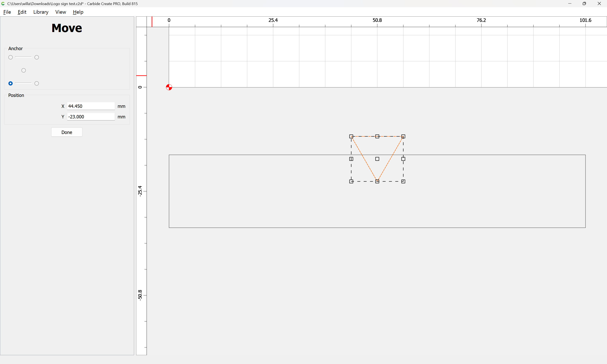Select the top-left anchor radio button
607x364 pixels.
[11, 57]
